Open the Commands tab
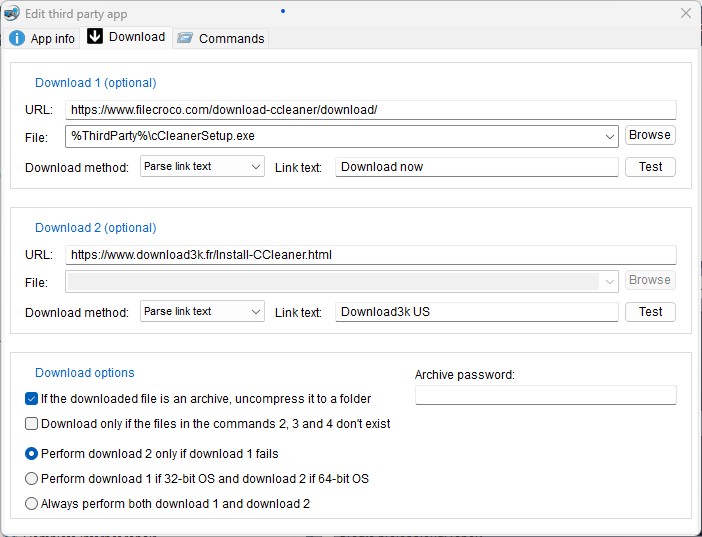Viewport: 702px width, 537px height. click(x=221, y=38)
